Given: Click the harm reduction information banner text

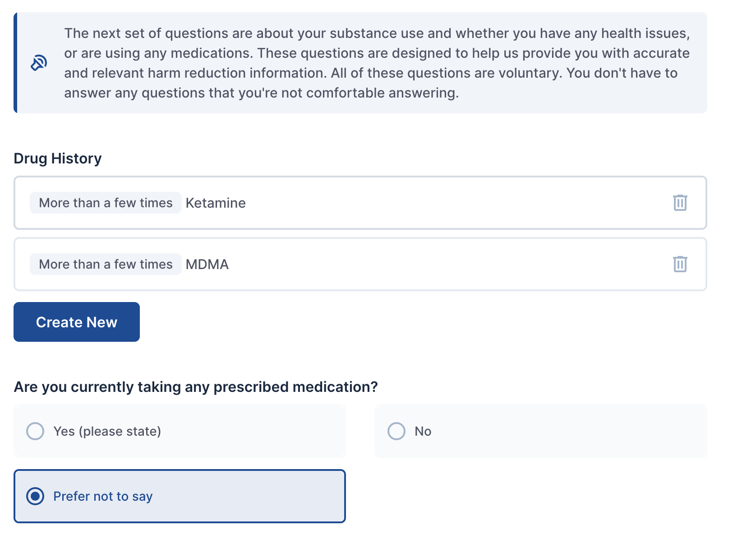Looking at the screenshot, I should [377, 63].
